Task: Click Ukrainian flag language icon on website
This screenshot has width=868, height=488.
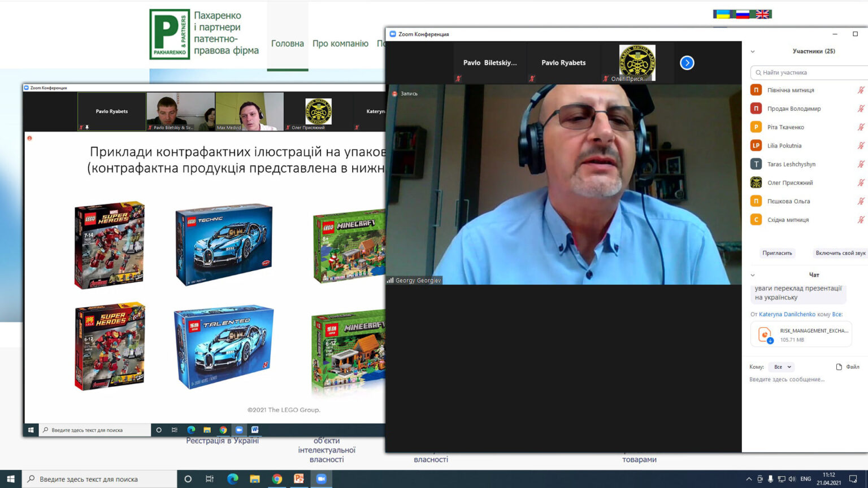Action: (x=722, y=14)
